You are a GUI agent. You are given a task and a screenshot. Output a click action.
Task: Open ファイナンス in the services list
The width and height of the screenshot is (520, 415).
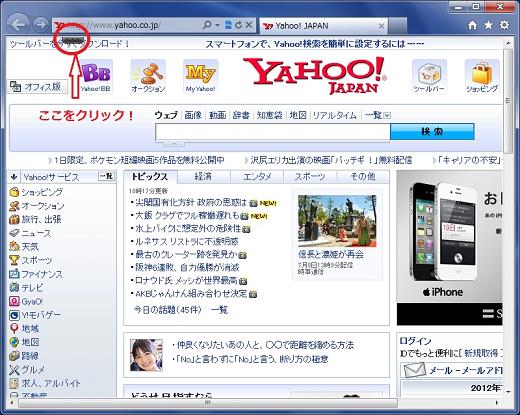tap(42, 274)
